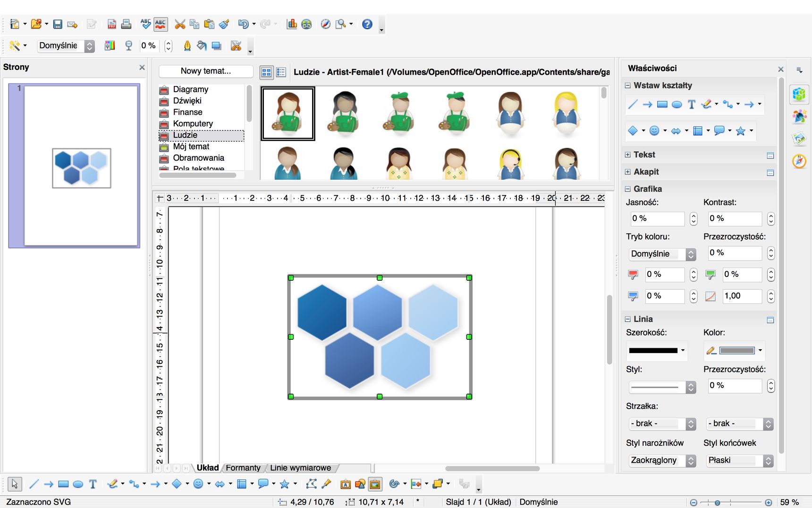
Task: Collapse the Grafika section
Action: [x=628, y=189]
